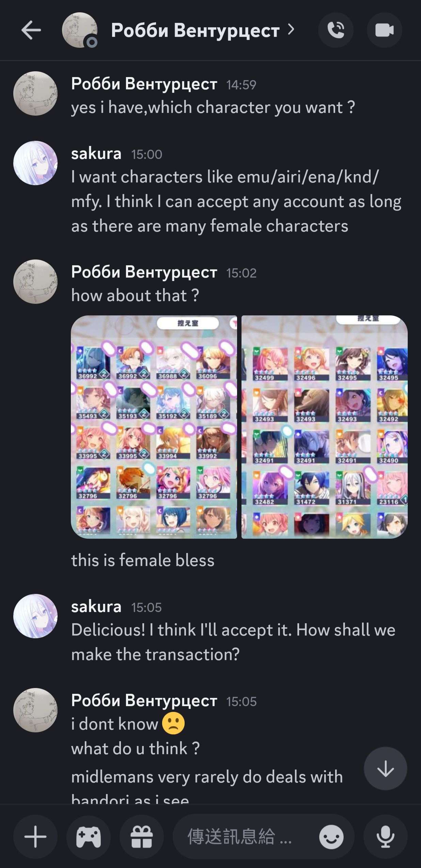421x868 pixels.
Task: Open the left card collection screenshot
Action: click(x=154, y=427)
